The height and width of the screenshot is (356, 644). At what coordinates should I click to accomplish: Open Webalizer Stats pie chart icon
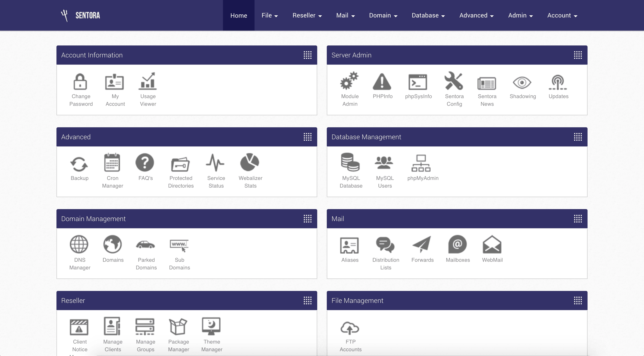coord(250,162)
